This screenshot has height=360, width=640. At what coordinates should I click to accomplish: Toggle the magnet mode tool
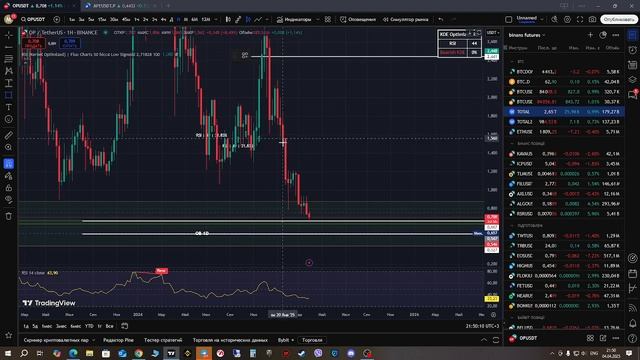click(x=9, y=164)
